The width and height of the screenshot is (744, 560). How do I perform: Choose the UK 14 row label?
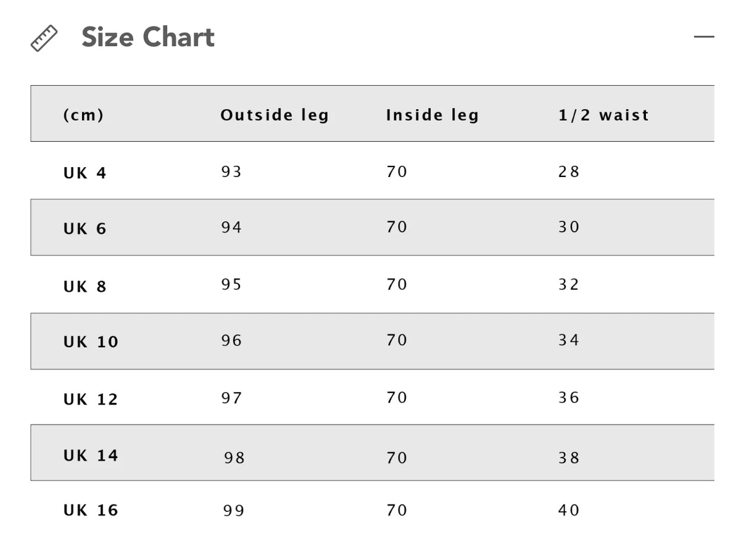tap(91, 455)
